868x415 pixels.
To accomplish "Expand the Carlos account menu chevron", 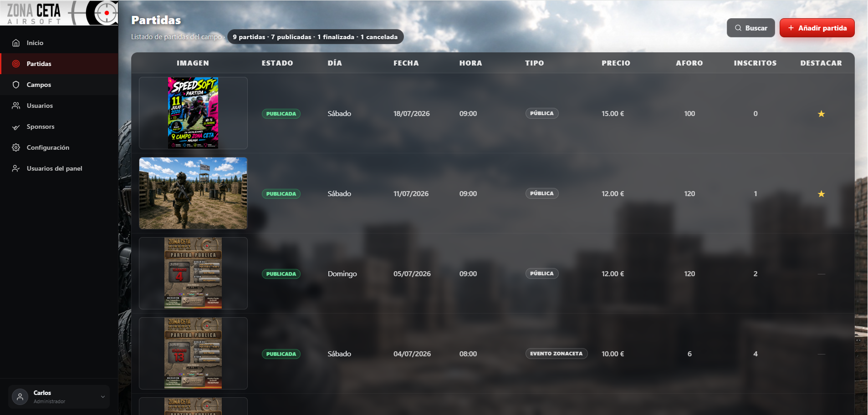I will (103, 397).
